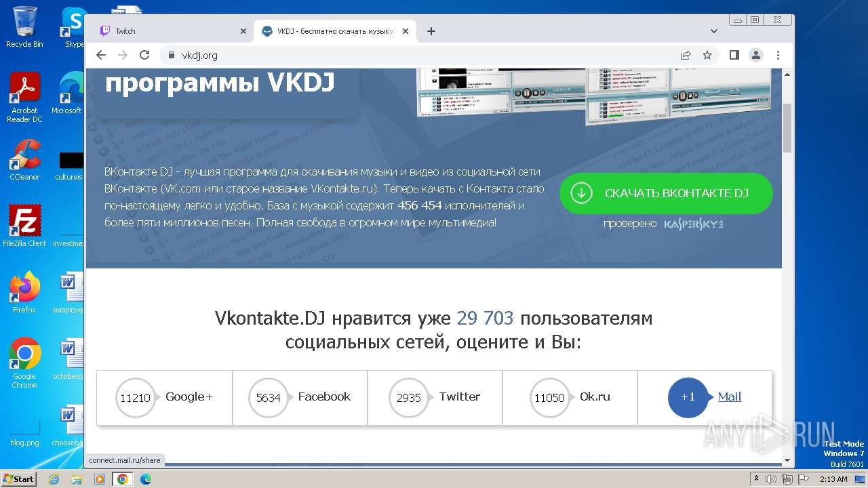Open the Chrome profile avatar

point(755,55)
